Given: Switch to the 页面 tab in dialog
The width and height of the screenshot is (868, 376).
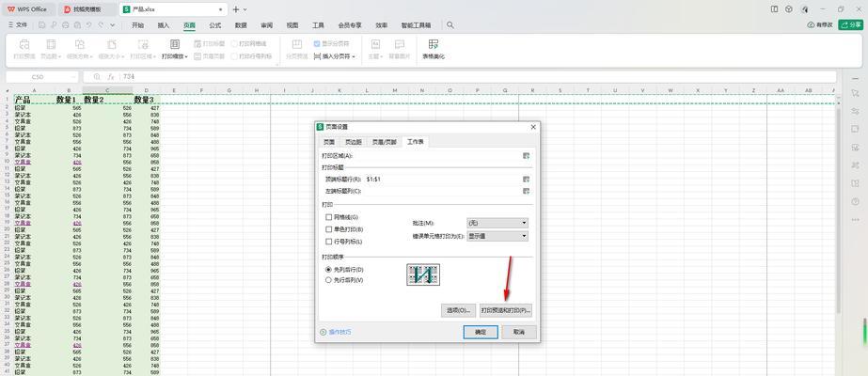Looking at the screenshot, I should point(329,142).
